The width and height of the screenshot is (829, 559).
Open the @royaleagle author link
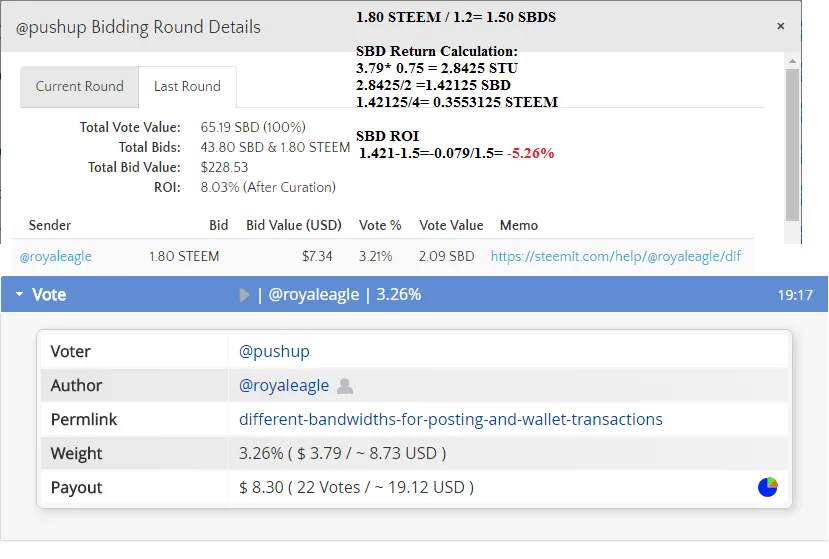(284, 385)
